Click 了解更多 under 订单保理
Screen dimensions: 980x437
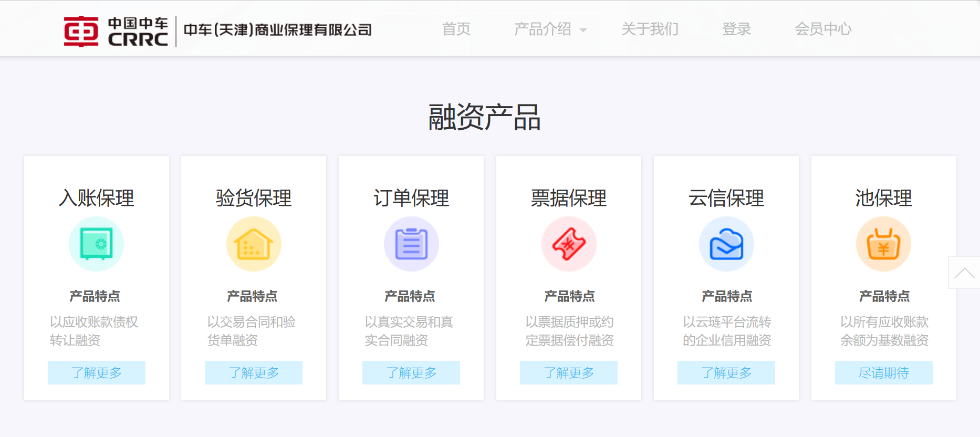pyautogui.click(x=411, y=372)
